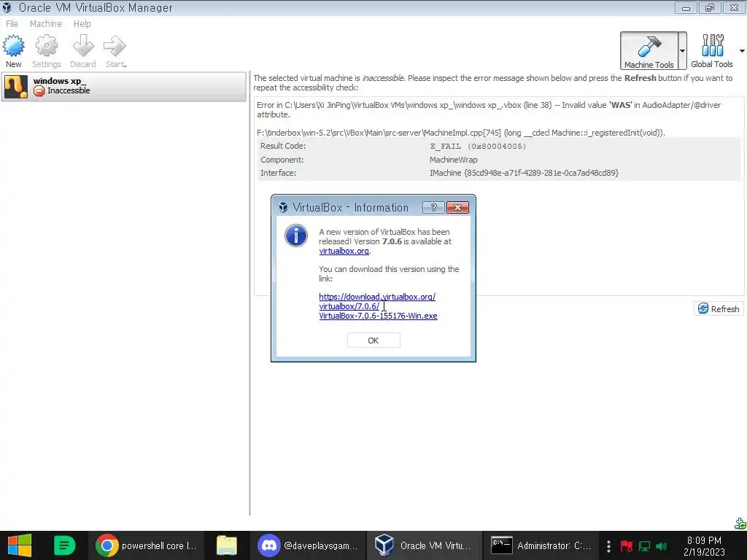
Task: Click the Result Code label
Action: point(283,146)
